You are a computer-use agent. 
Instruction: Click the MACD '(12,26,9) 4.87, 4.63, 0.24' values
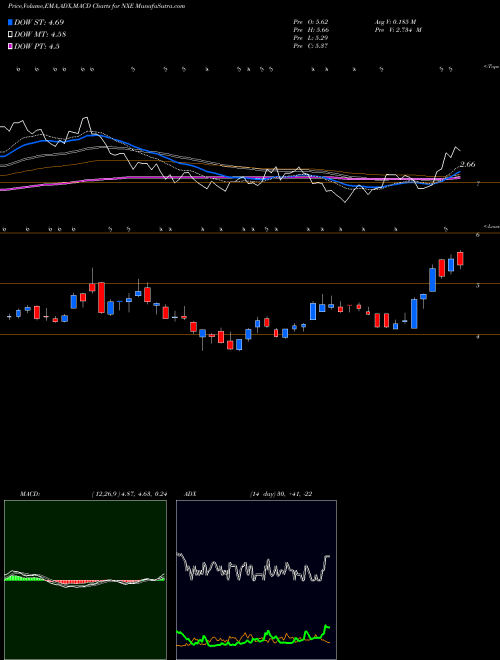point(129,494)
